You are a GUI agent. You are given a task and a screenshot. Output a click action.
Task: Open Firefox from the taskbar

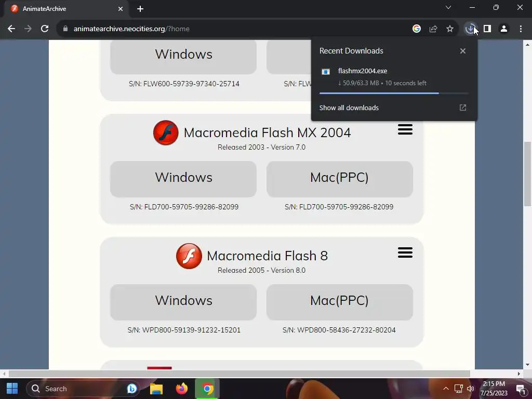click(182, 389)
